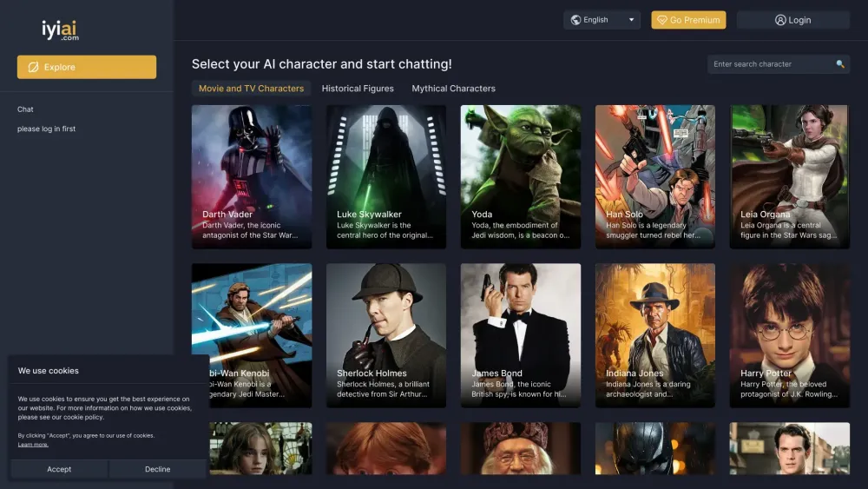Click the globe language icon

pyautogui.click(x=575, y=20)
